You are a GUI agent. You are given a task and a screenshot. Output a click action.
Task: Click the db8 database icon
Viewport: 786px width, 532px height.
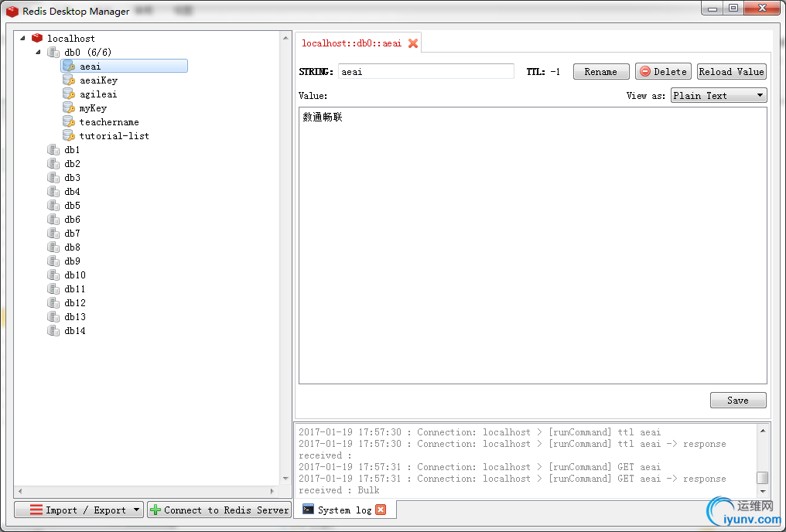coord(53,247)
